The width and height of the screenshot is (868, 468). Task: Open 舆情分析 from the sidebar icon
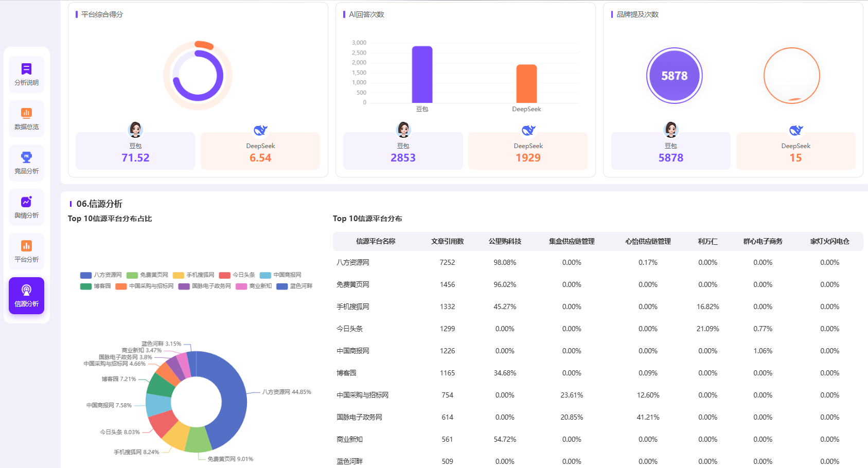pyautogui.click(x=26, y=202)
